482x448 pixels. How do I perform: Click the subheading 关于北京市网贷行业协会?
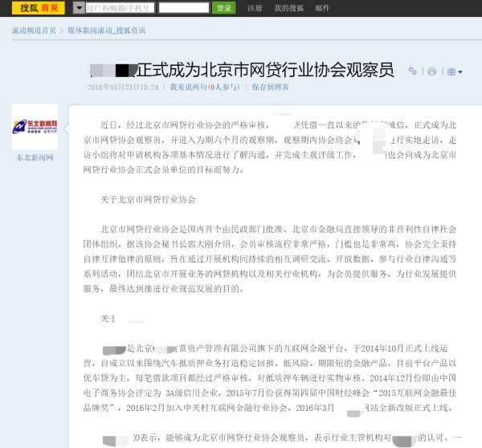pos(148,200)
